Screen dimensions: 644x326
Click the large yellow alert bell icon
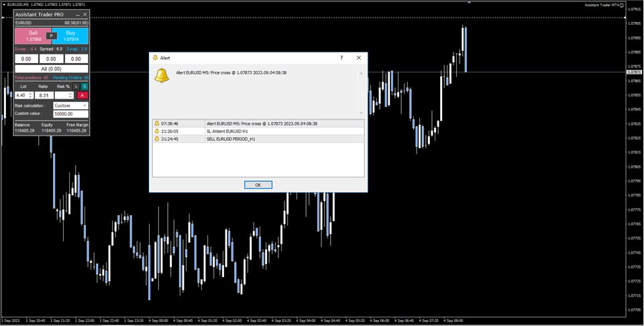(162, 76)
